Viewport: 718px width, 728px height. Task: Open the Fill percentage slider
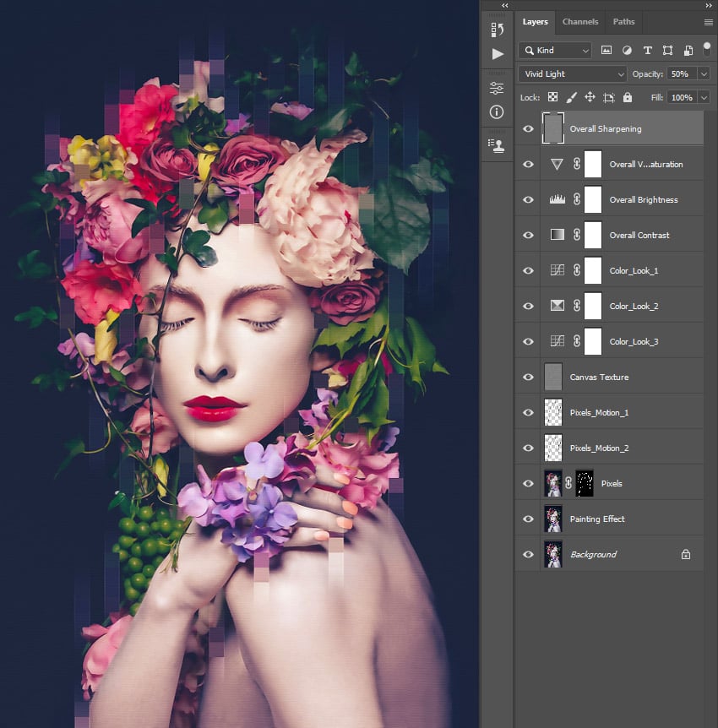pyautogui.click(x=704, y=97)
